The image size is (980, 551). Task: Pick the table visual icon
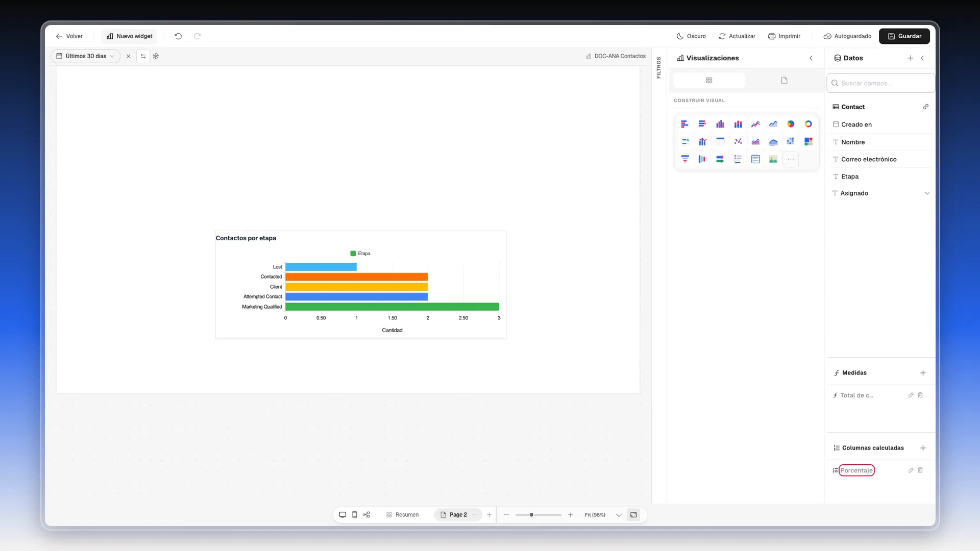(720, 141)
